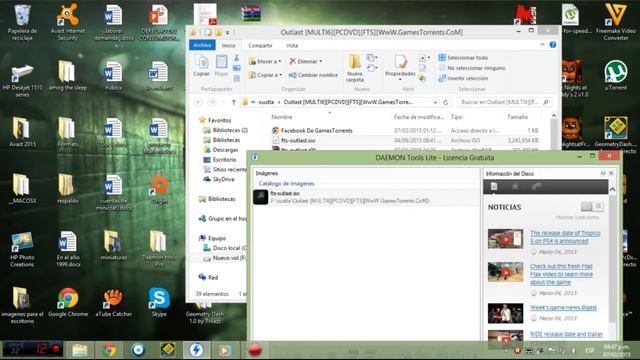Click Catálogo de Imágenes in DAEMON Tools
Viewport: 640px width, 360px height.
coord(286,184)
